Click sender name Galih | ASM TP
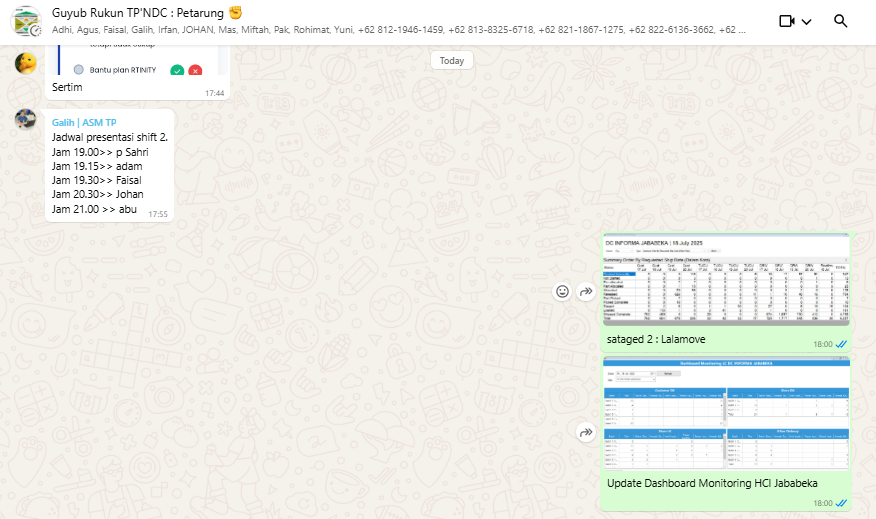Viewport: 876px width, 519px height. (x=84, y=122)
